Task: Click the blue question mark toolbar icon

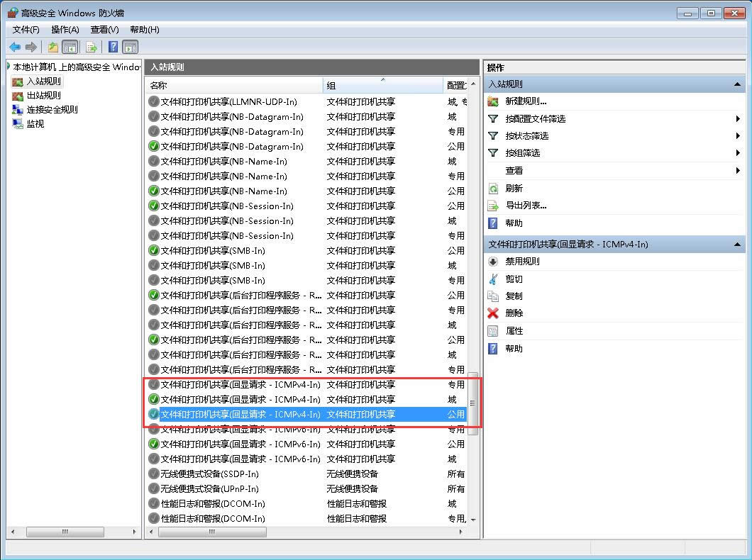Action: (x=113, y=47)
